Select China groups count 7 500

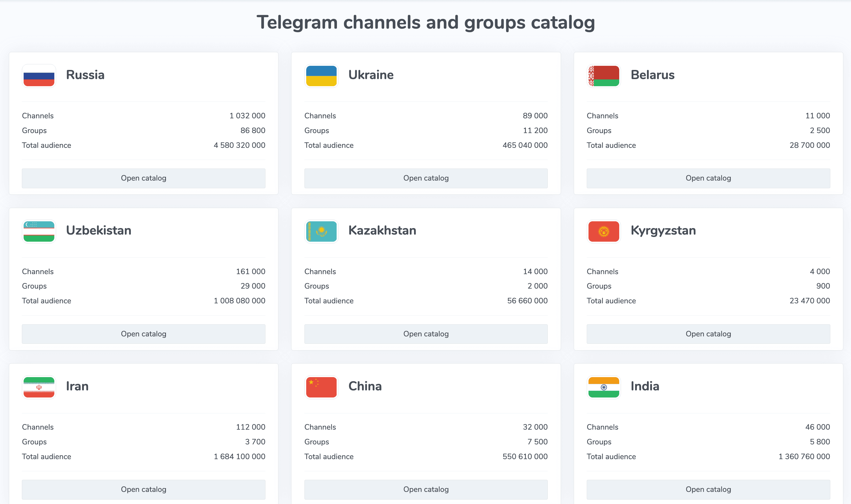pos(537,442)
